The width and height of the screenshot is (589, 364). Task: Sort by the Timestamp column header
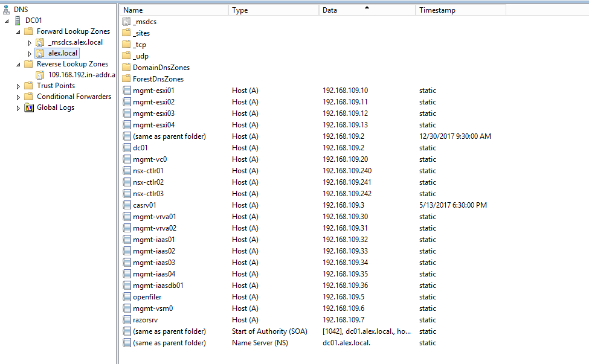pyautogui.click(x=459, y=10)
